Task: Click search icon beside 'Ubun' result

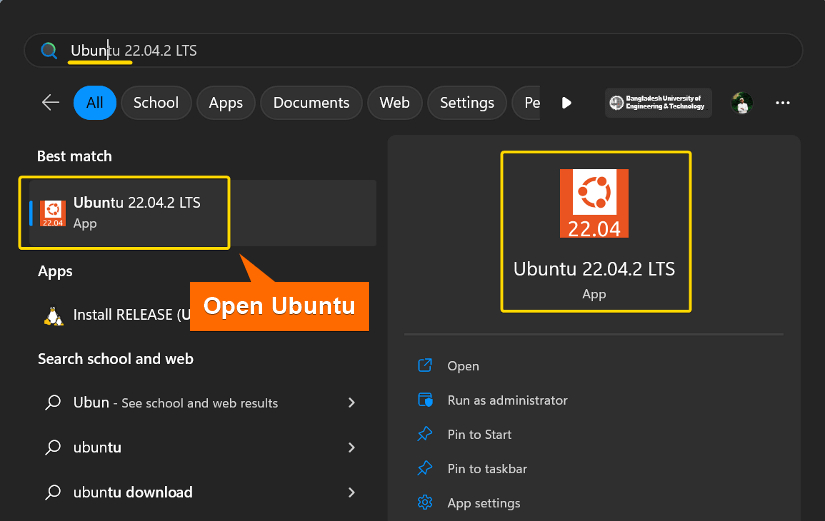Action: pyautogui.click(x=53, y=403)
